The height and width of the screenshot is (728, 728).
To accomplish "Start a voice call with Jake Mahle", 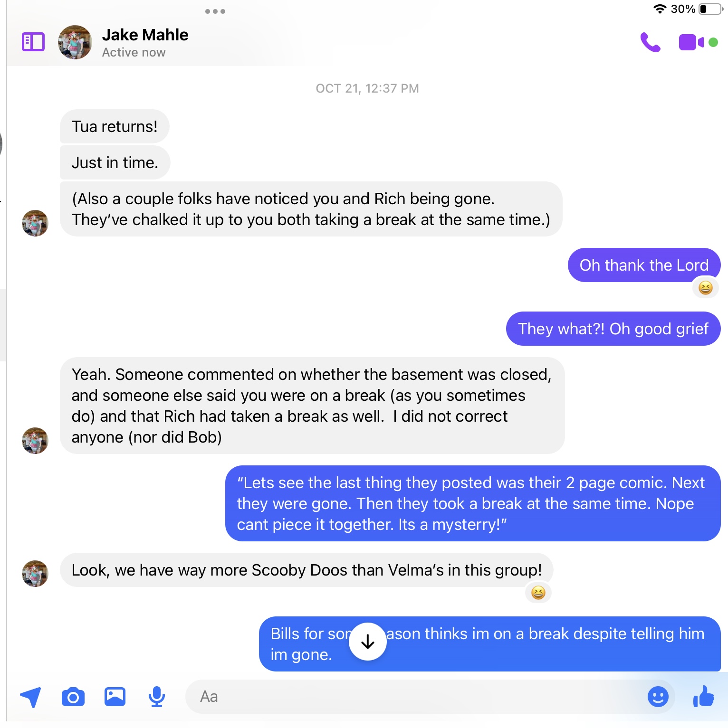I will pyautogui.click(x=651, y=42).
